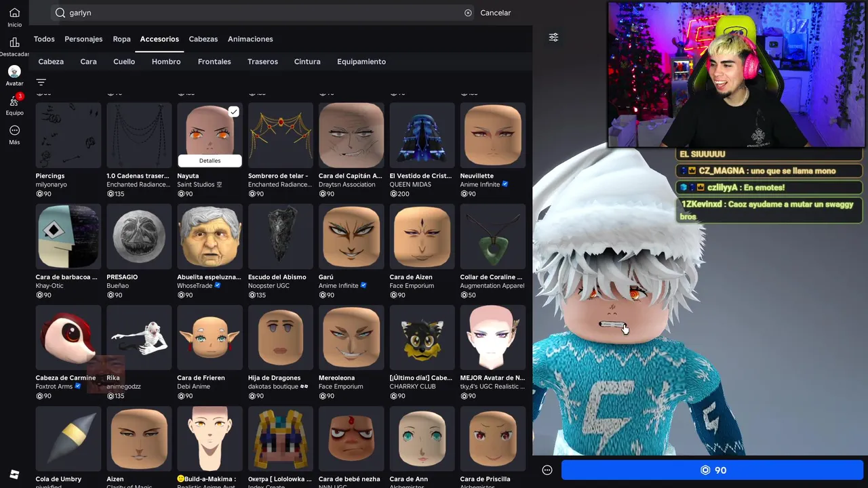Image resolution: width=868 pixels, height=488 pixels.
Task: Select the Rika item thumbnail
Action: point(139,338)
